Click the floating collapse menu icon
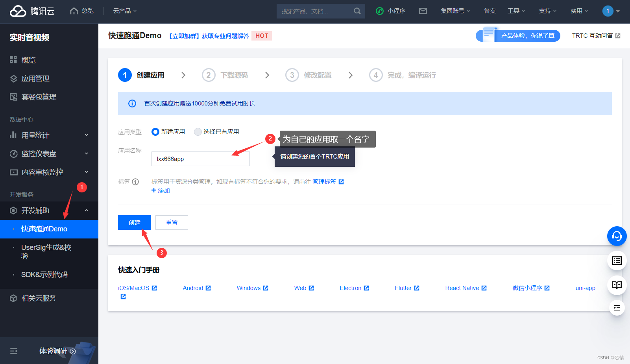630x364 pixels. coord(617,308)
